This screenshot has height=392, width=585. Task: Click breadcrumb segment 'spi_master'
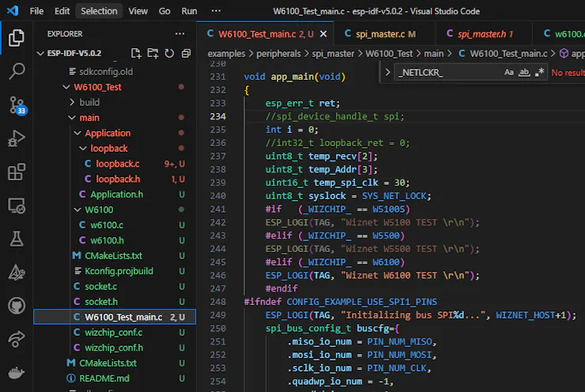click(333, 53)
